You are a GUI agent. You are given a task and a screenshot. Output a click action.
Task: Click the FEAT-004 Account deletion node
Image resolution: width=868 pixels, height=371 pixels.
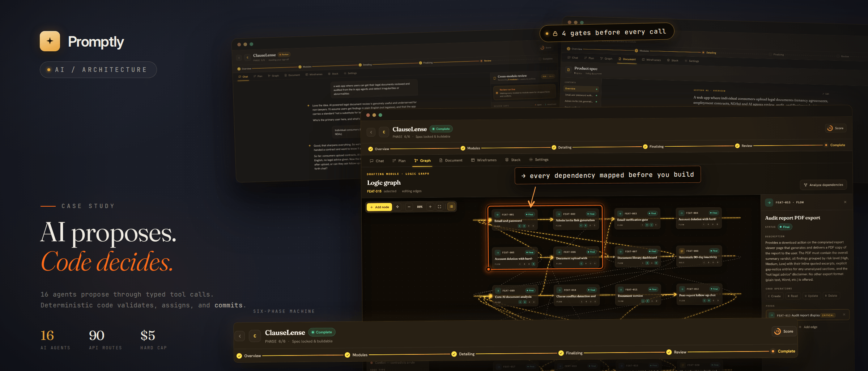pyautogui.click(x=699, y=218)
